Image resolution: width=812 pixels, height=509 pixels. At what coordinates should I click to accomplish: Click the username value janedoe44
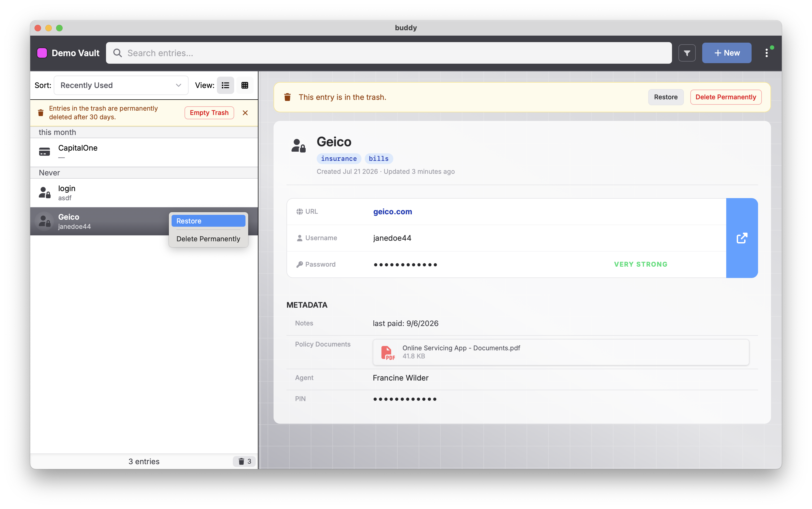[392, 238]
